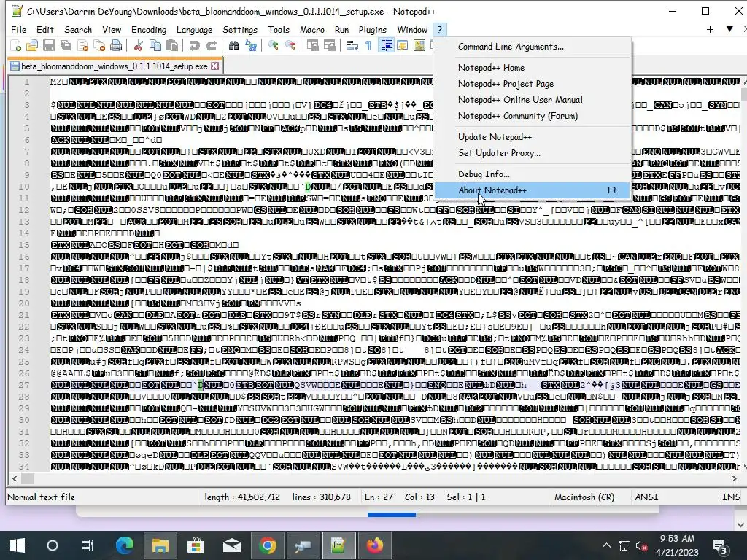Open the Search menu

[x=78, y=29]
